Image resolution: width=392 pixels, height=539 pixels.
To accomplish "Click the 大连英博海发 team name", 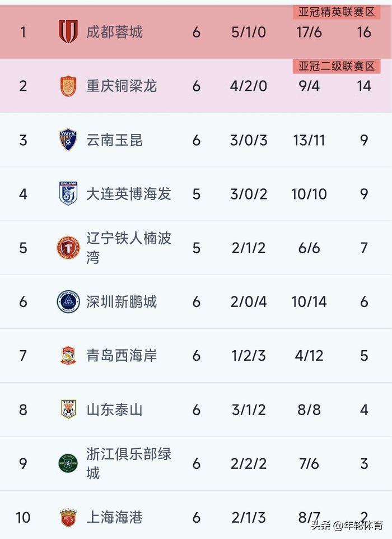I will (129, 194).
